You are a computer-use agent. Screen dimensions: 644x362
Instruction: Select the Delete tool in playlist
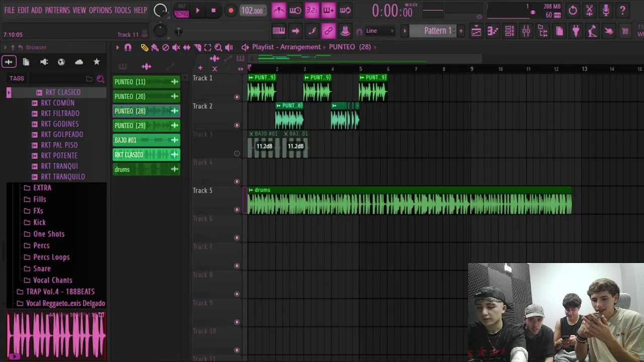(166, 47)
